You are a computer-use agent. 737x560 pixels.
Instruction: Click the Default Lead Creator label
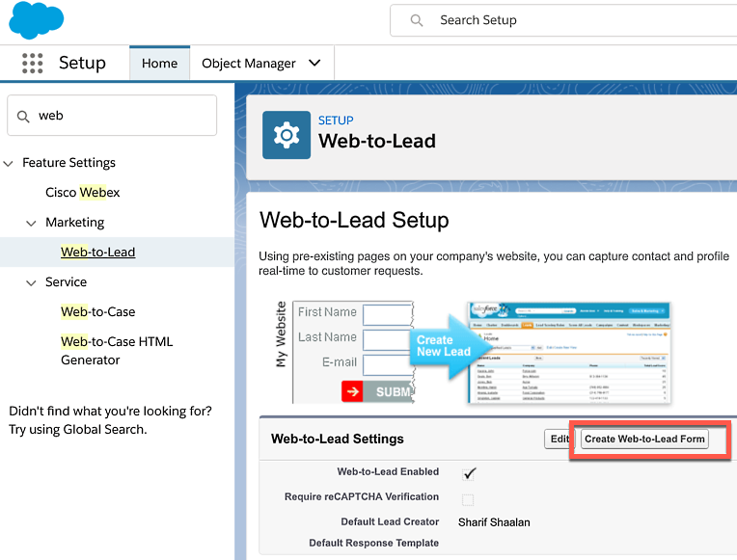(390, 522)
